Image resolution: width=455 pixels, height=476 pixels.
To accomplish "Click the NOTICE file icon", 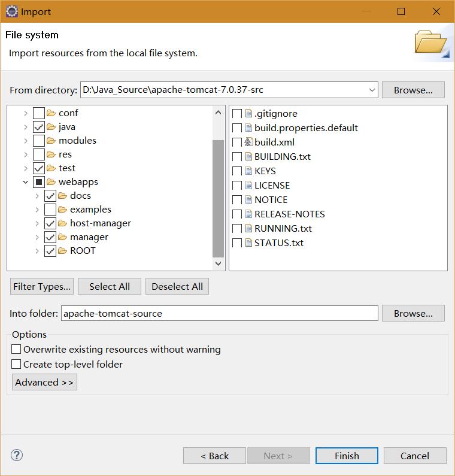I will [x=248, y=199].
